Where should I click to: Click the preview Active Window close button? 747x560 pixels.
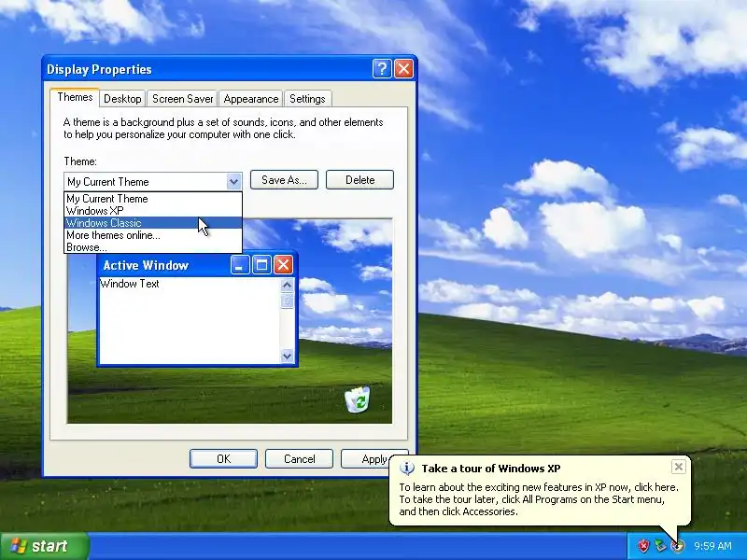click(x=283, y=265)
